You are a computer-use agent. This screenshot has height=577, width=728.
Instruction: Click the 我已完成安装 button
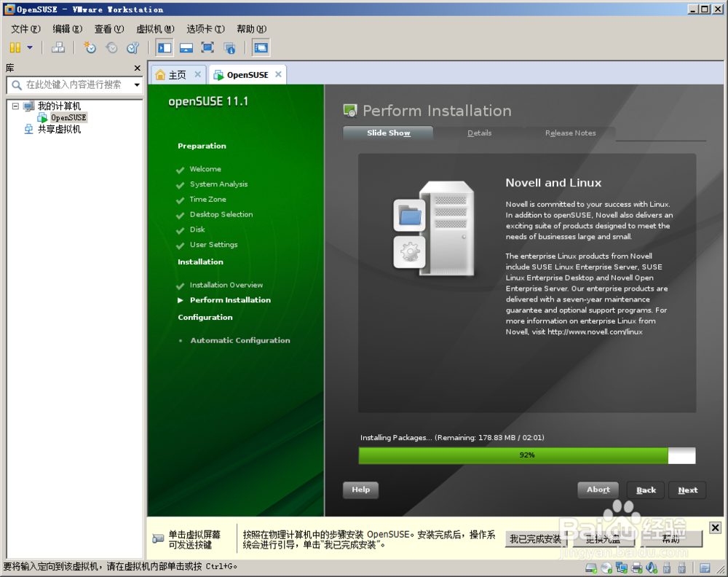[x=535, y=539]
